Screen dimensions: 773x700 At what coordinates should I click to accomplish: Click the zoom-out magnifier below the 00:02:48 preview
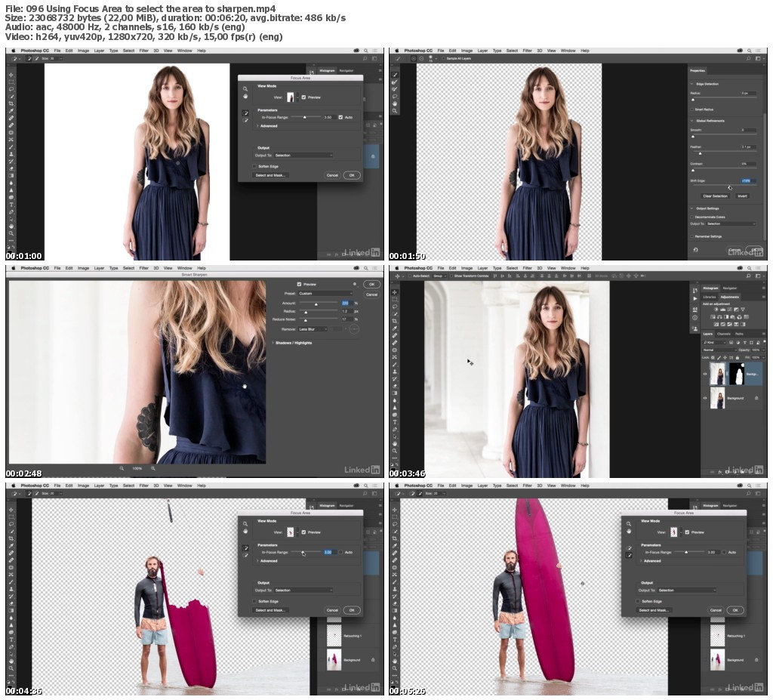pyautogui.click(x=122, y=468)
